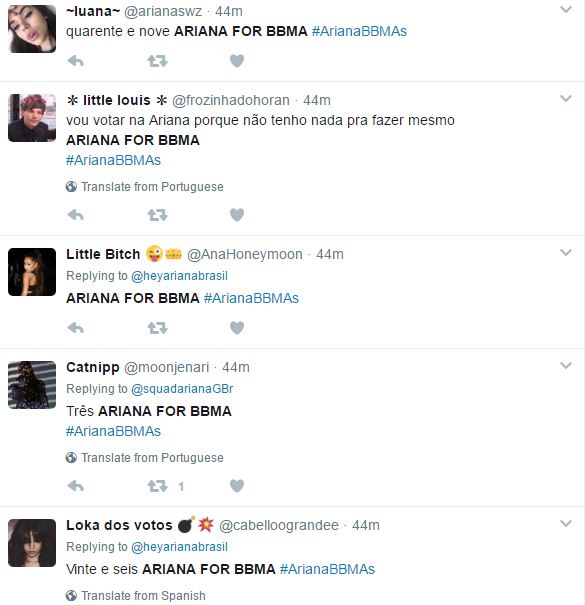
Task: Open the Loka dos votos tweet menu chevron
Action: [566, 524]
